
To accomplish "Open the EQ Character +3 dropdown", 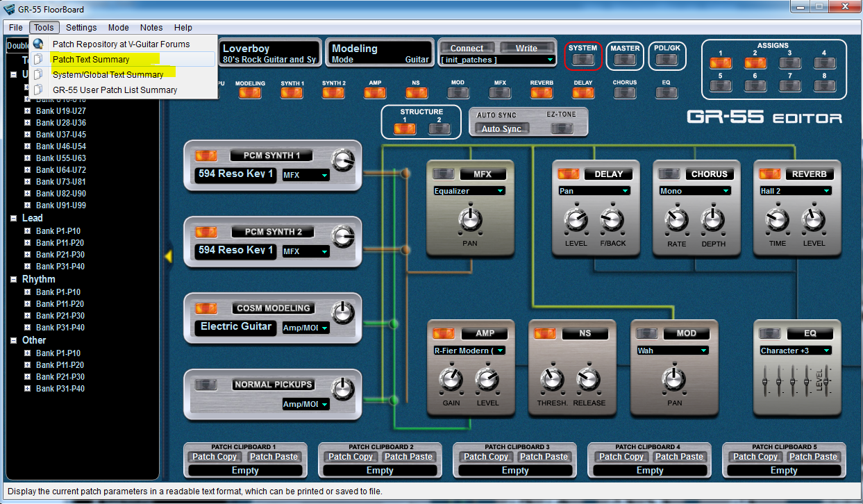I will pos(795,351).
